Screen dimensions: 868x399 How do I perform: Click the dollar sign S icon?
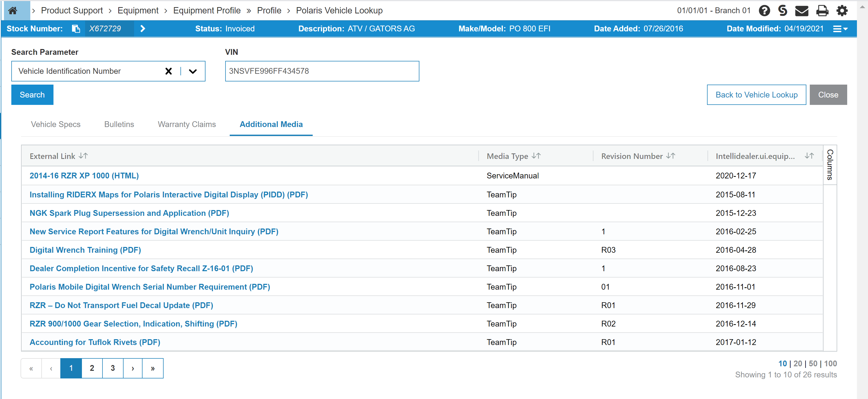click(782, 11)
